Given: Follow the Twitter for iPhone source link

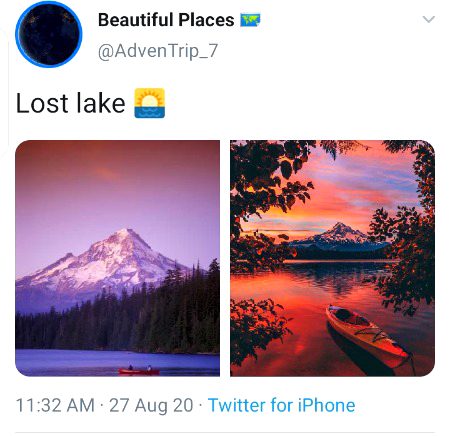Looking at the screenshot, I should 282,405.
